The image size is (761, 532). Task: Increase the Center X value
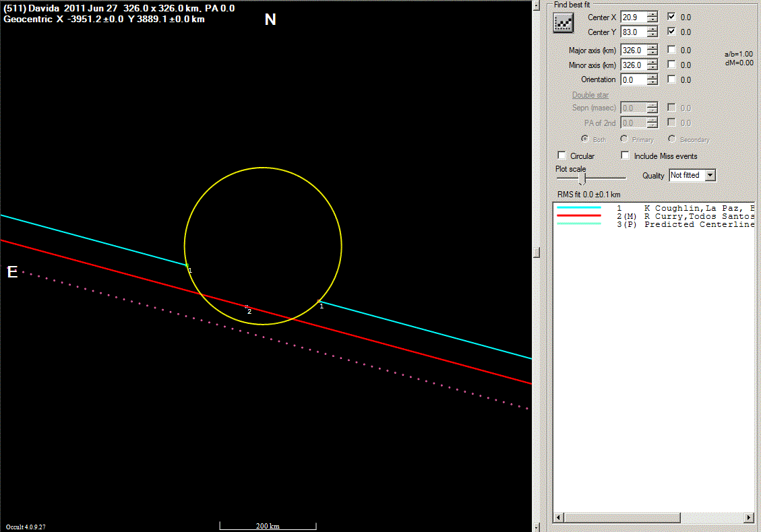[x=652, y=14]
